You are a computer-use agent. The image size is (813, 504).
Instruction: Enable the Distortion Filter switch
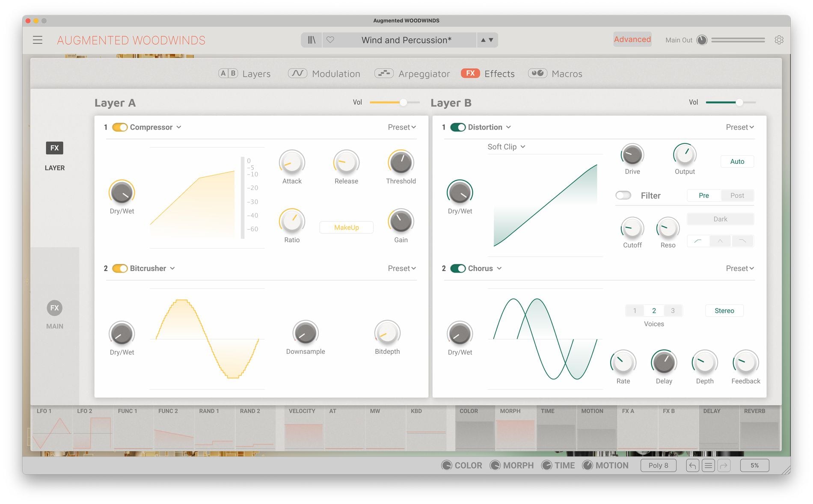(623, 196)
